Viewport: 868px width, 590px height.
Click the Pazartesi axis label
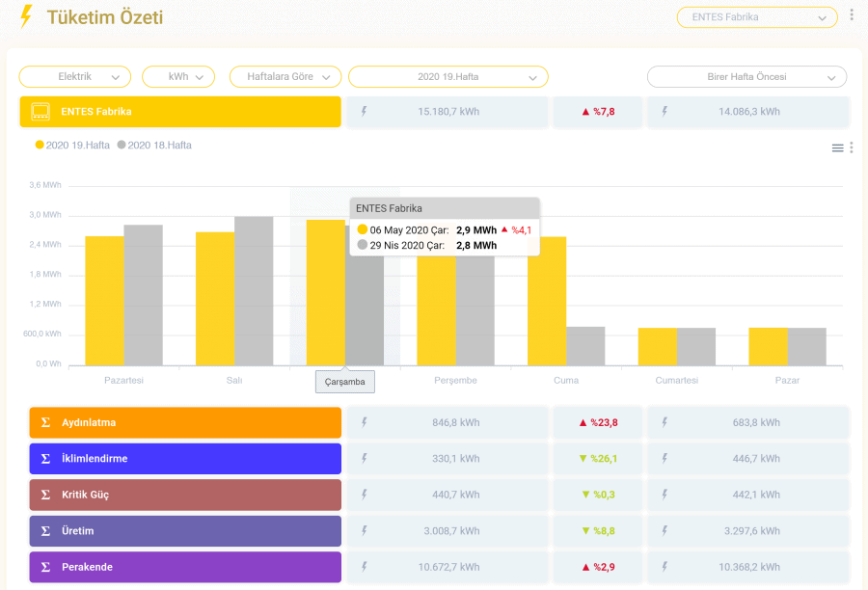pyautogui.click(x=124, y=380)
